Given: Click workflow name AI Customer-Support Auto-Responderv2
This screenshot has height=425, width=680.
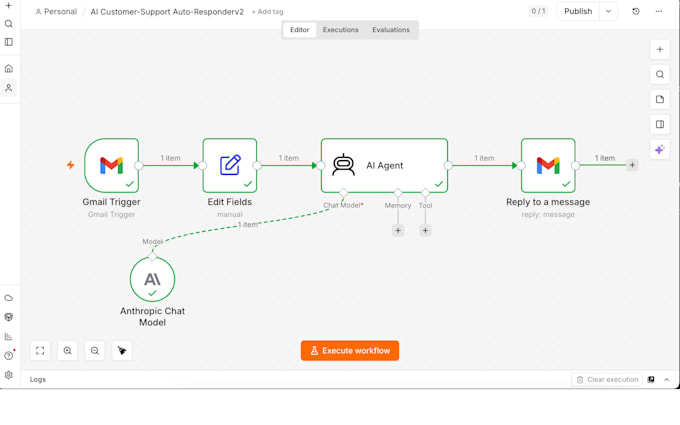Looking at the screenshot, I should point(167,12).
